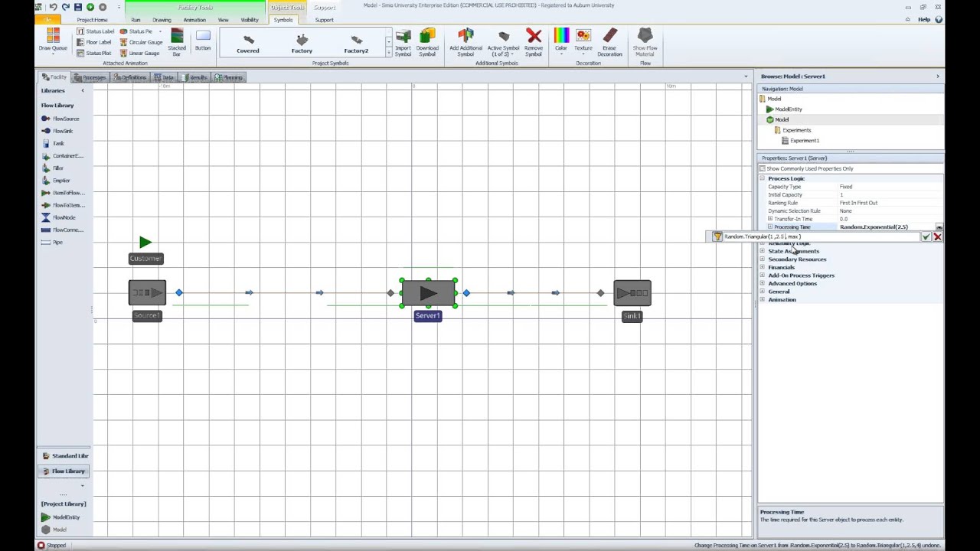
Task: Select FlowSink in Flow Library
Action: (x=57, y=131)
